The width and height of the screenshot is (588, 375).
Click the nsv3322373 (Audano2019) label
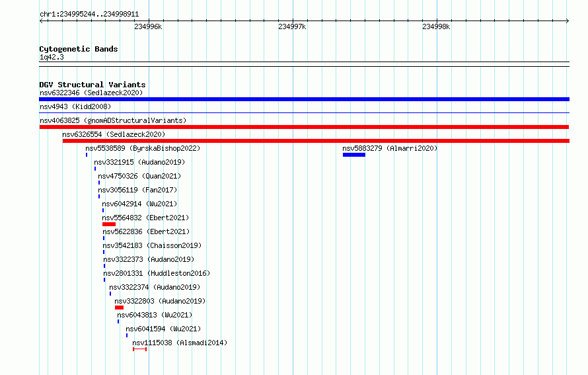(x=149, y=259)
